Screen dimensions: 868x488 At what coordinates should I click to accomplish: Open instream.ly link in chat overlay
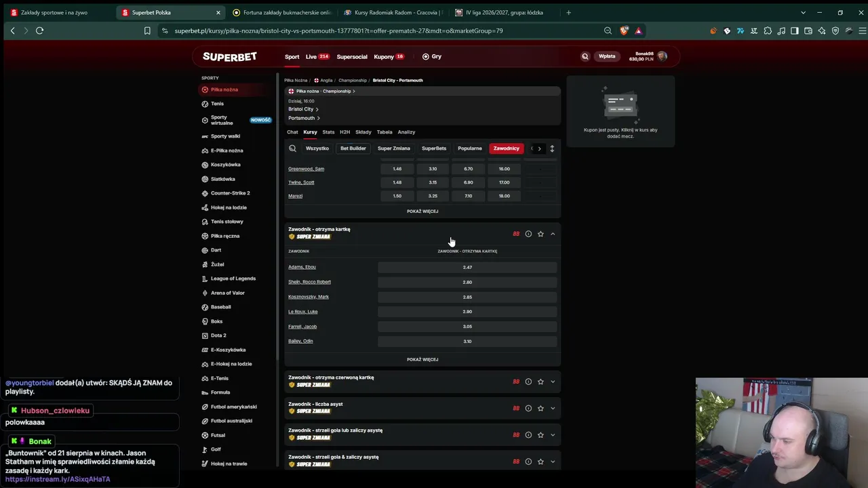[x=58, y=479]
